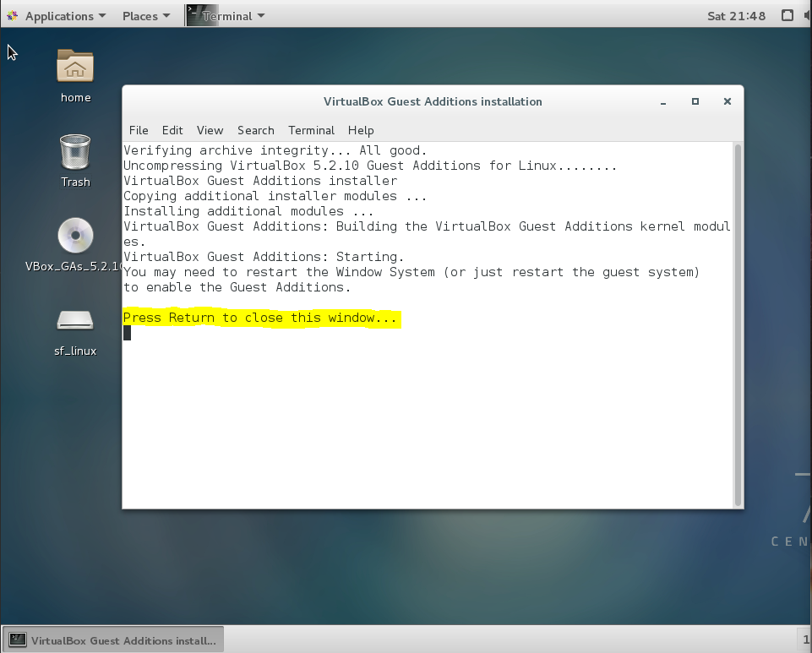Open the Terminal menu in menubar

point(311,130)
